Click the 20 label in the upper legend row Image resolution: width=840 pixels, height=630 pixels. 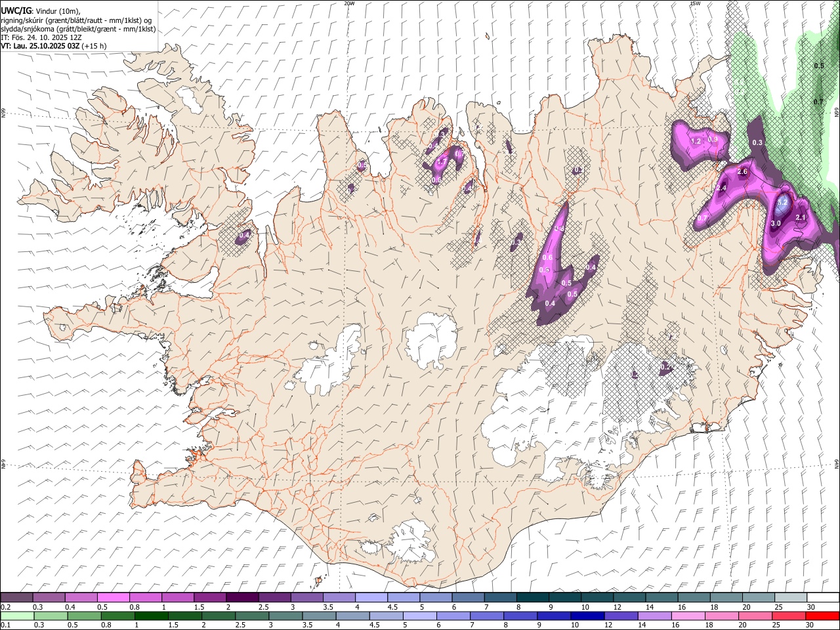[746, 607]
